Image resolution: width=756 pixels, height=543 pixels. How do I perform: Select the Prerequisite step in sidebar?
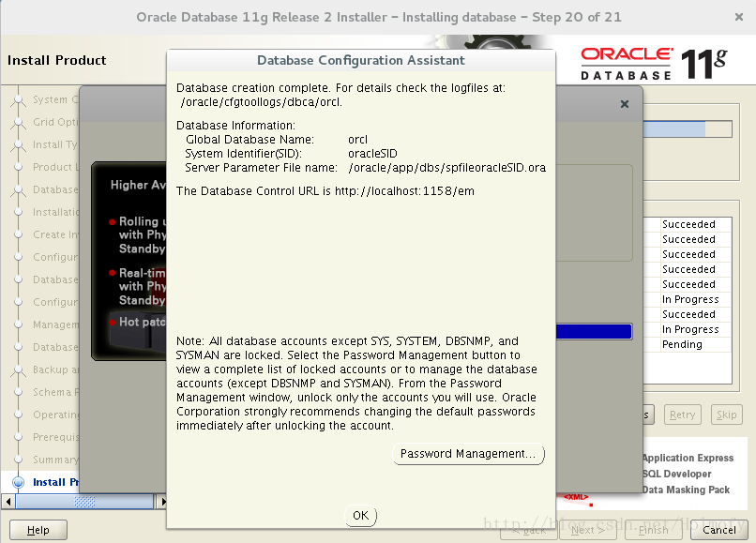click(x=55, y=437)
